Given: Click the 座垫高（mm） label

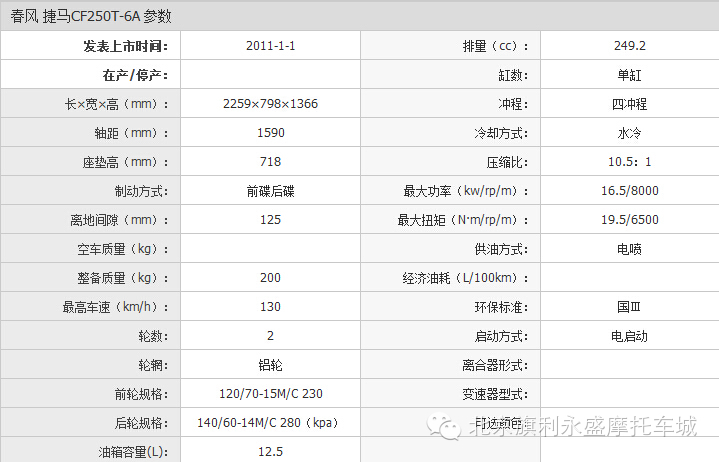Looking at the screenshot, I should [125, 162].
